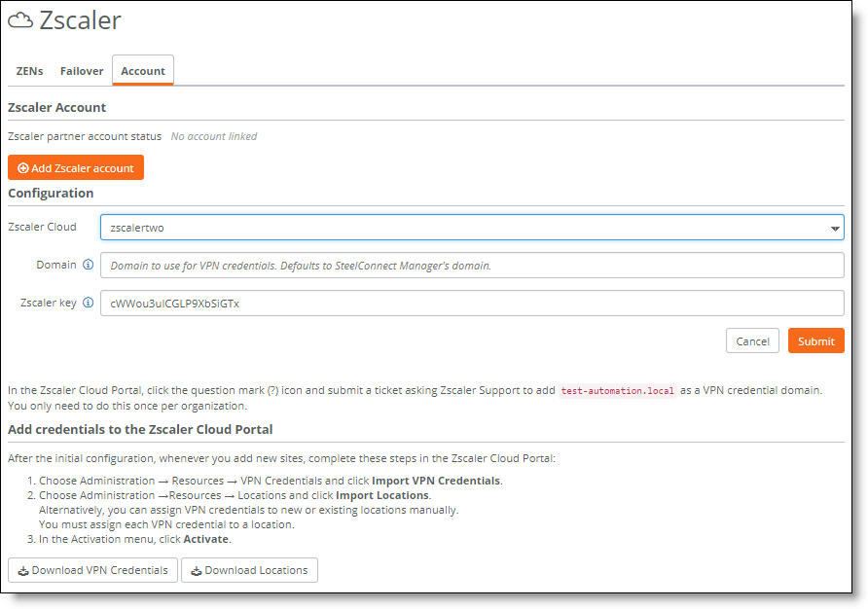Click the Zscaler page title text
Image resolution: width=868 pixels, height=609 pixels.
(80, 20)
